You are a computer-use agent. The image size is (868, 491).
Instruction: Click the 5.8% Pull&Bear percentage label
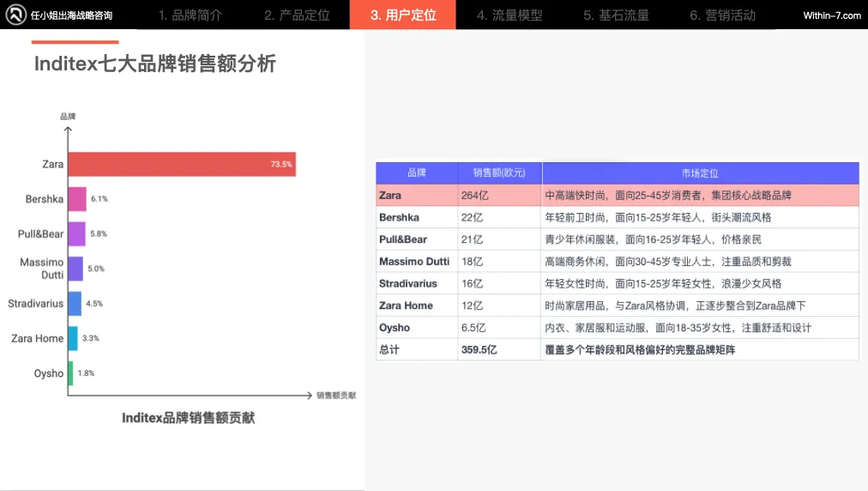99,233
